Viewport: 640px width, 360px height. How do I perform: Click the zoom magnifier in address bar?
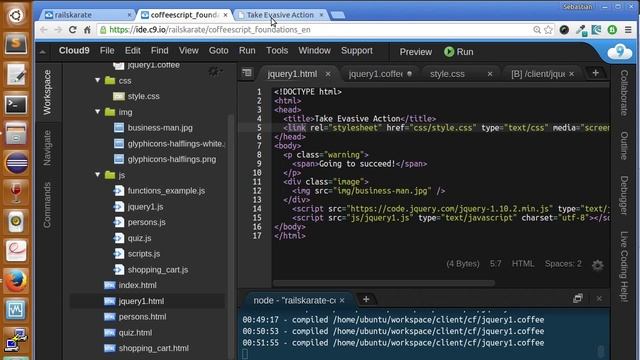click(537, 30)
